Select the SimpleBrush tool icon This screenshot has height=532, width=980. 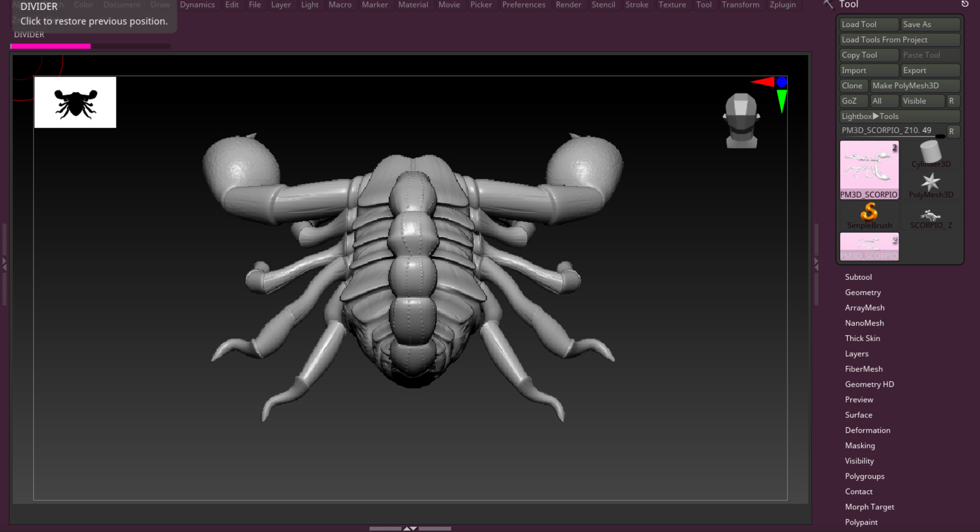tap(869, 216)
